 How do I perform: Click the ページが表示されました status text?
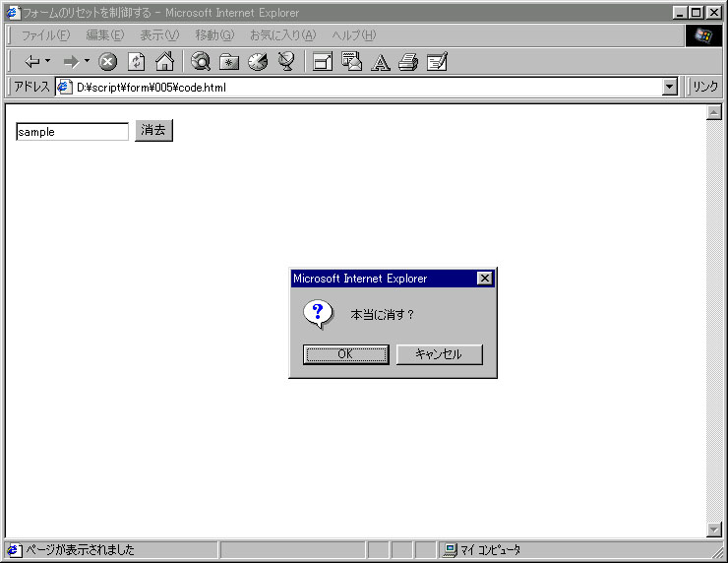[x=80, y=550]
